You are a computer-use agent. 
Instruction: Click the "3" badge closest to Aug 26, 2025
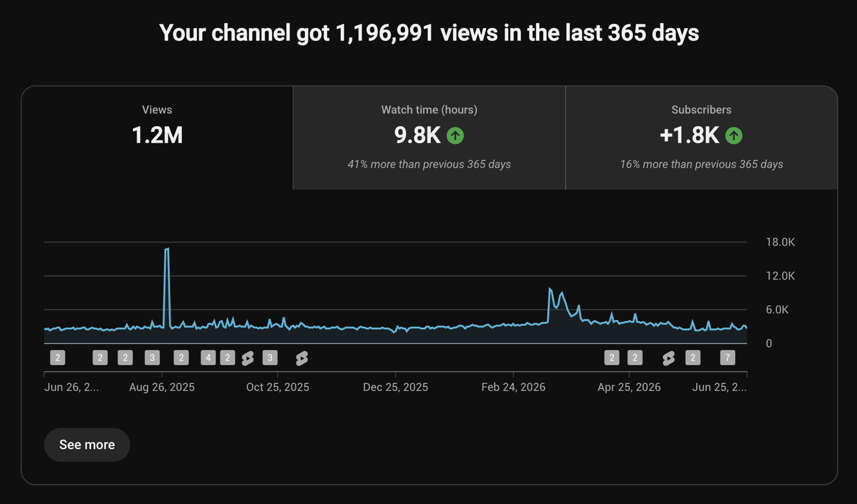152,358
